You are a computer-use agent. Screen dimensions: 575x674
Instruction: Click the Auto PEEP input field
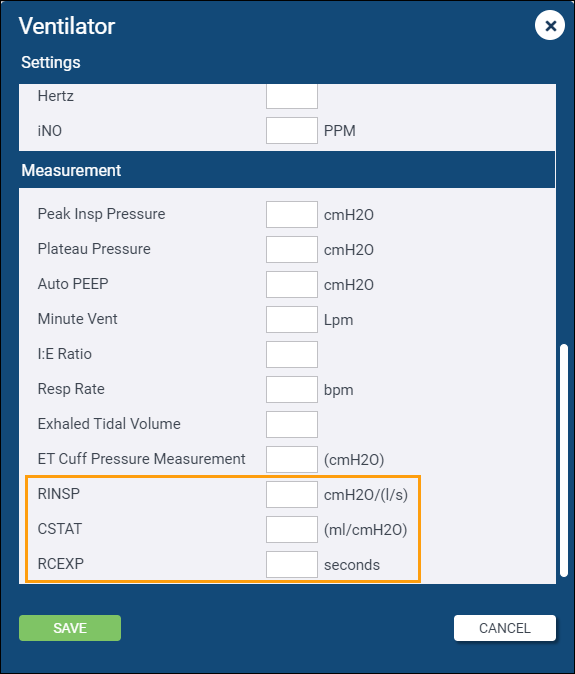292,285
